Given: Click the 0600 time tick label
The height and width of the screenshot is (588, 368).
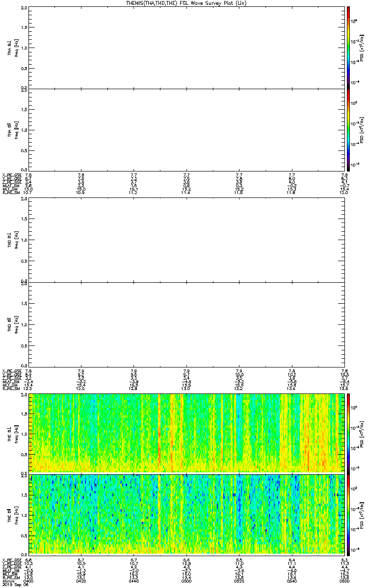Looking at the screenshot, I should [344, 581].
